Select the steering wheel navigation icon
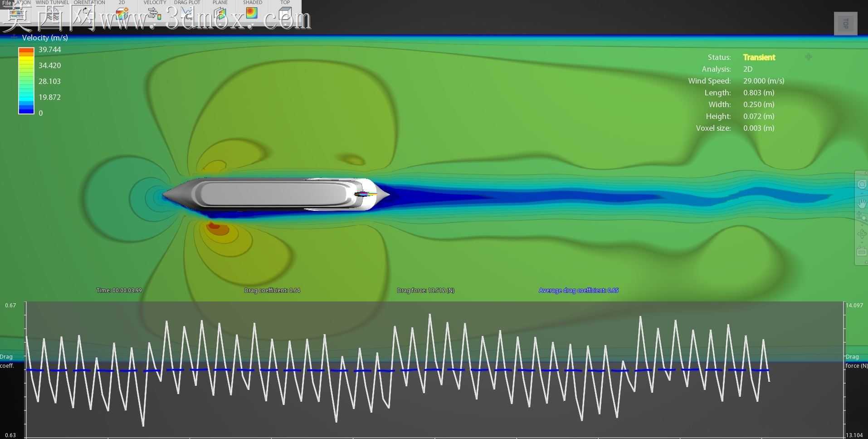Viewport: 868px width, 439px height. coord(862,184)
